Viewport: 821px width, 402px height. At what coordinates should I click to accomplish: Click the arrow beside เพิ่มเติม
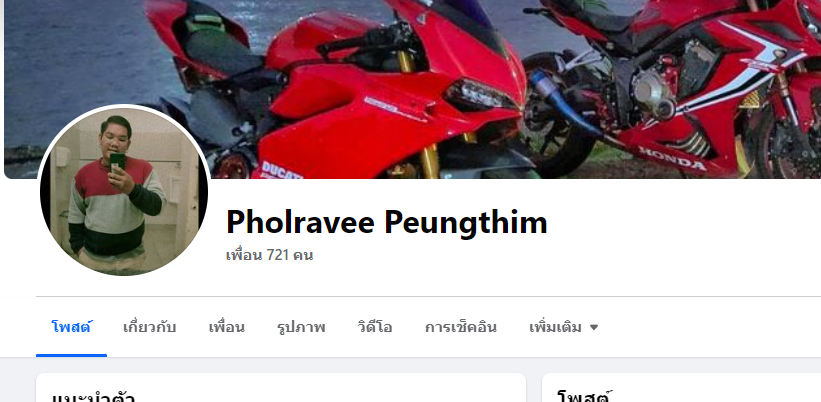tap(594, 328)
